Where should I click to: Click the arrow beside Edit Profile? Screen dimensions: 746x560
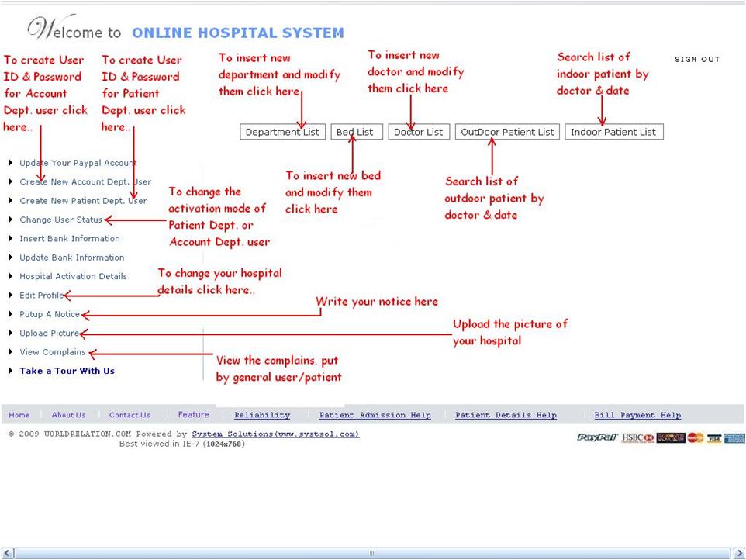click(x=10, y=295)
